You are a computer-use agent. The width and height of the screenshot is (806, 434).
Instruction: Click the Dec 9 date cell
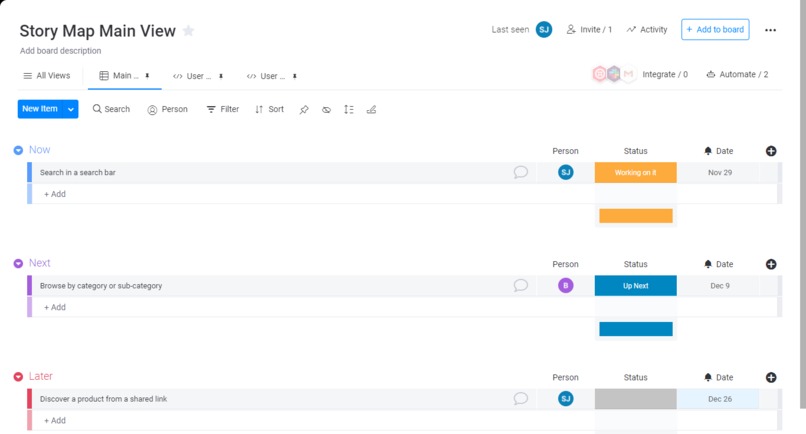pos(720,285)
